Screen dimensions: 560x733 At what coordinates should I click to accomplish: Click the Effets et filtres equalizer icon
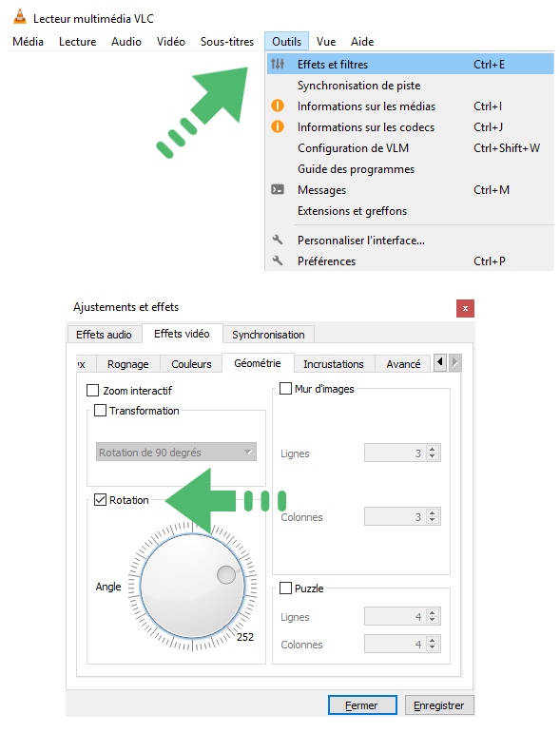[278, 64]
